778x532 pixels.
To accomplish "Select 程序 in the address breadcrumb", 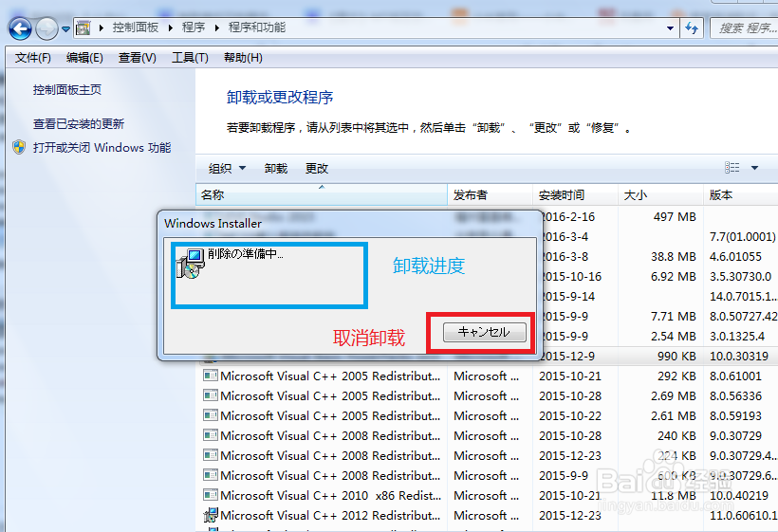I will 193,28.
